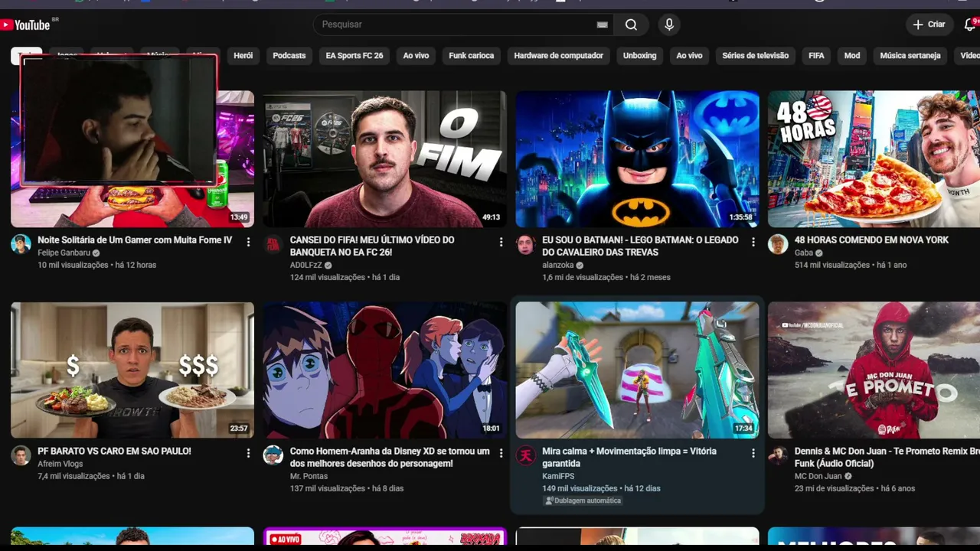Image resolution: width=980 pixels, height=551 pixels.
Task: Open title Mira calma + Movimentação limpa
Action: coord(629,458)
